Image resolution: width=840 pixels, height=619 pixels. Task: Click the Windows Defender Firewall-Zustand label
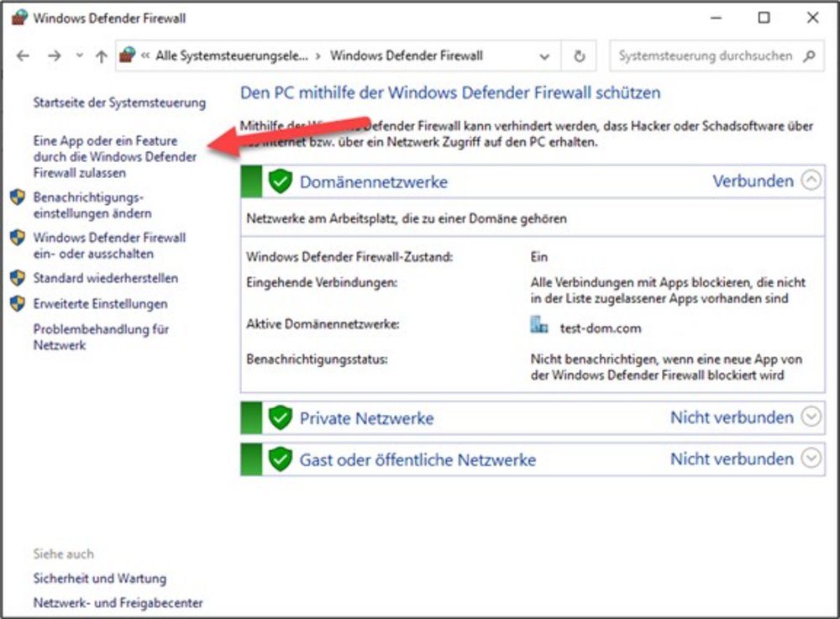pos(349,257)
